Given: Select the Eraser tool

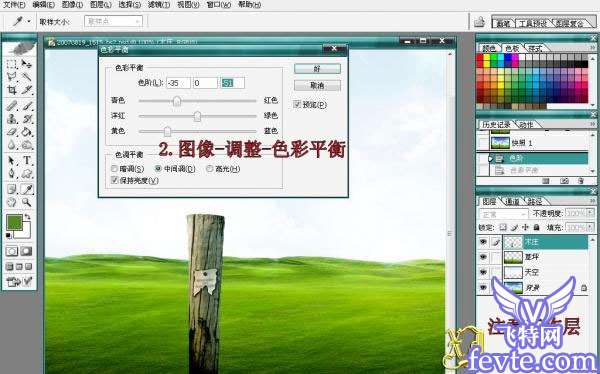Looking at the screenshot, I should click(x=12, y=132).
